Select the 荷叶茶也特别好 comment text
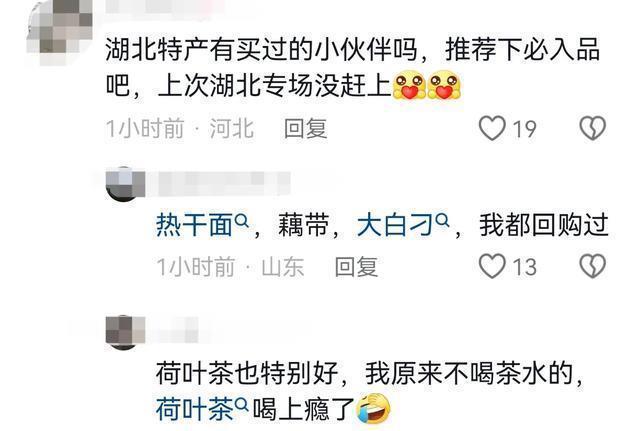640x431 pixels. click(369, 391)
